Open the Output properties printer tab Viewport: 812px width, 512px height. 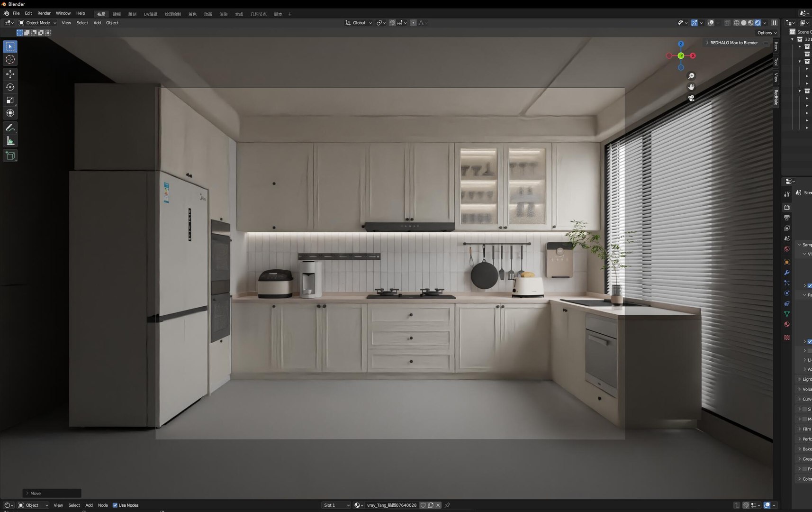[x=787, y=218]
